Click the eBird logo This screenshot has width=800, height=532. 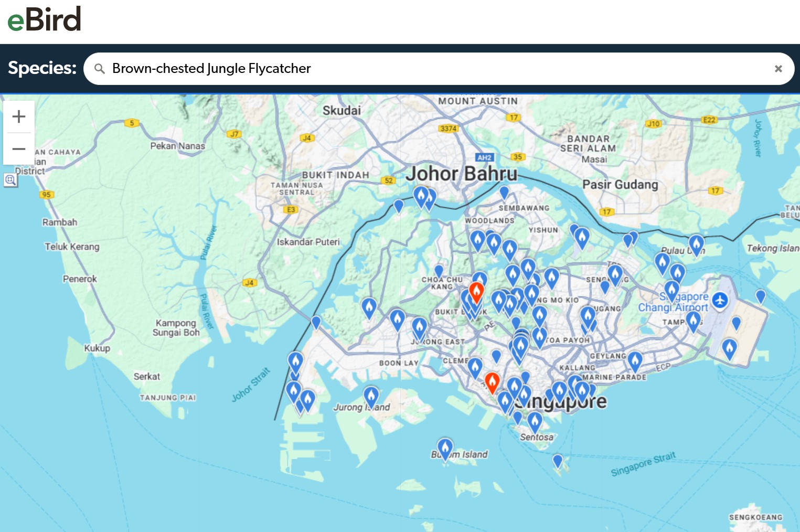(x=44, y=19)
